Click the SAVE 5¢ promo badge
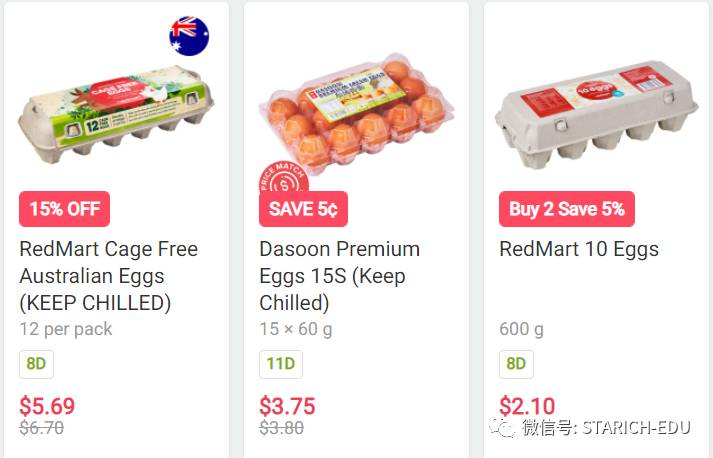 pos(303,209)
